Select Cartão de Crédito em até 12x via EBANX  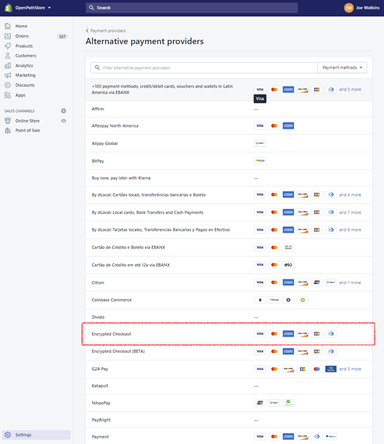[229, 265]
